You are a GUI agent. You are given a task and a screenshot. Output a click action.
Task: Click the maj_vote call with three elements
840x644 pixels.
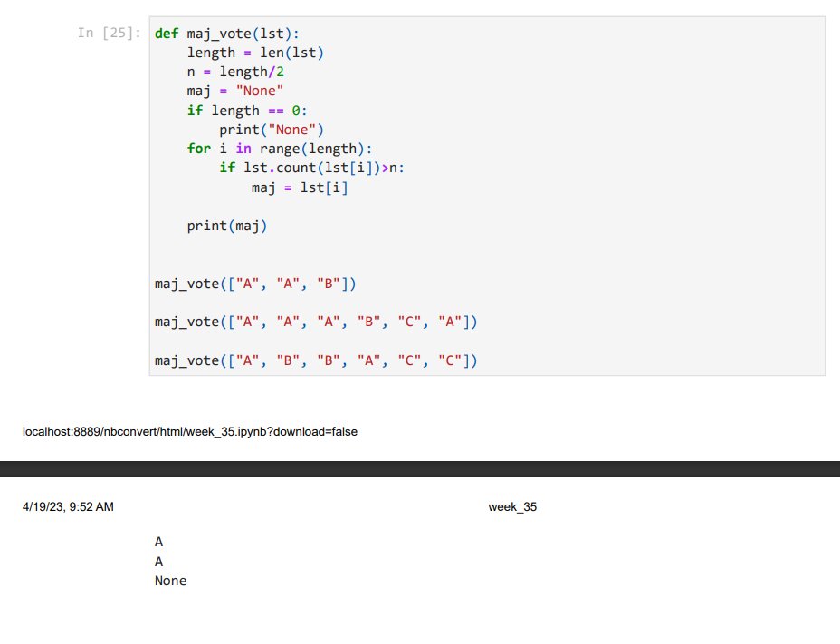[x=255, y=284]
